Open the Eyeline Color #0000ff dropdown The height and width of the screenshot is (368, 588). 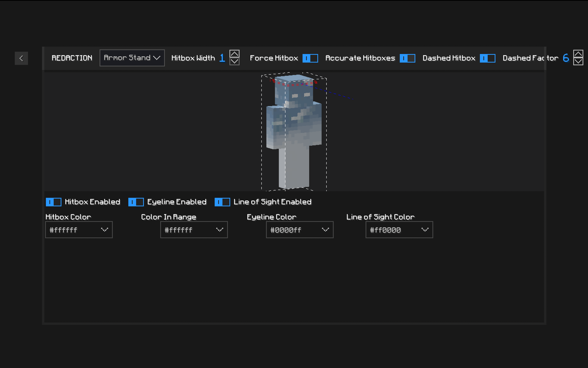click(300, 230)
